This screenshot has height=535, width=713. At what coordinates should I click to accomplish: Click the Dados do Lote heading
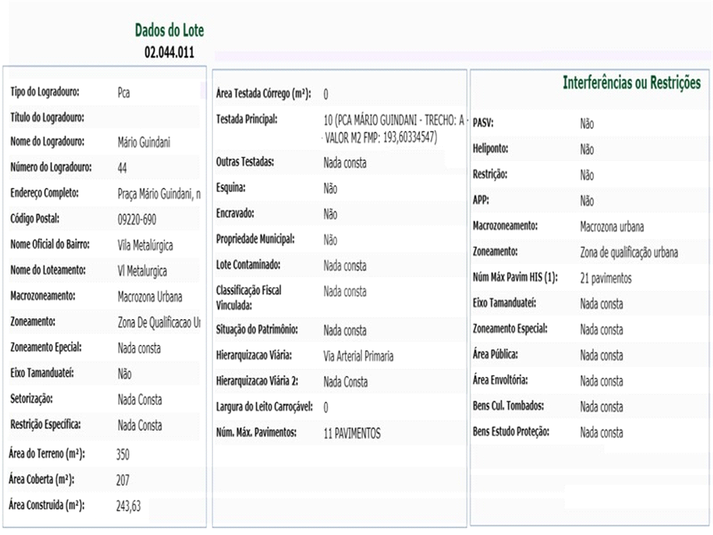tap(169, 31)
